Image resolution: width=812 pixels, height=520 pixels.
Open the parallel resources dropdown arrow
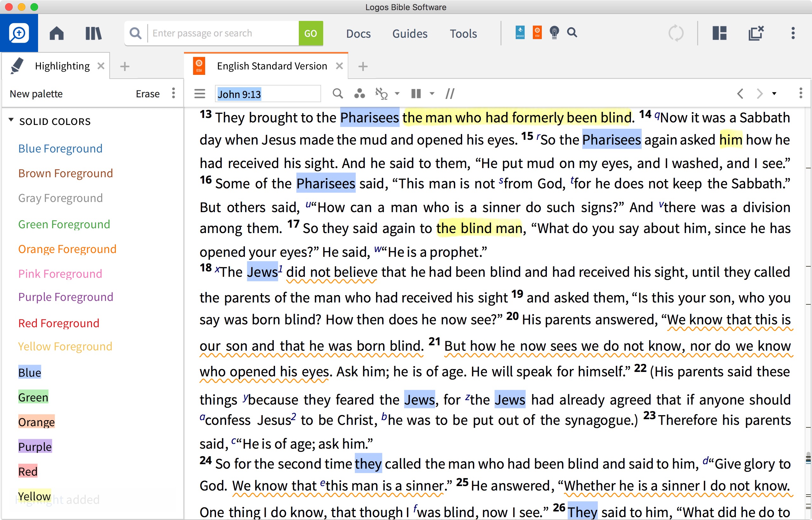(x=397, y=94)
